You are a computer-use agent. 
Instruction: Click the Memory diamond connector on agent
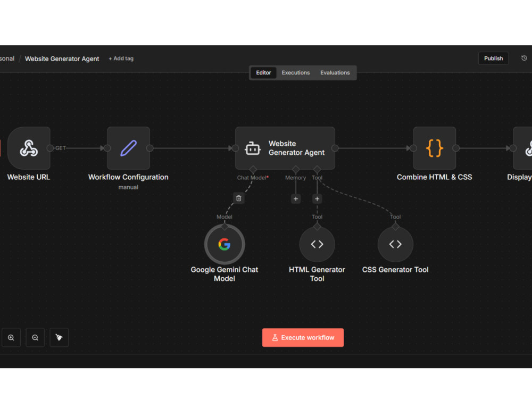[295, 169]
